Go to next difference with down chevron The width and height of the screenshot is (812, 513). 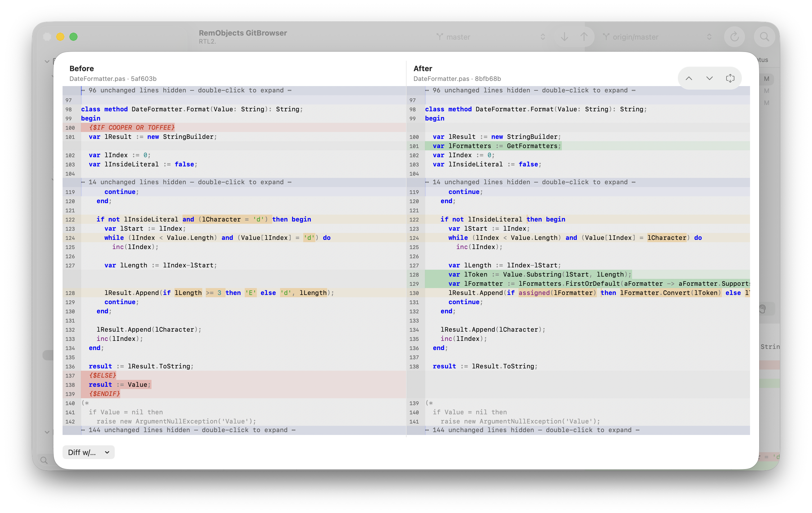point(709,78)
